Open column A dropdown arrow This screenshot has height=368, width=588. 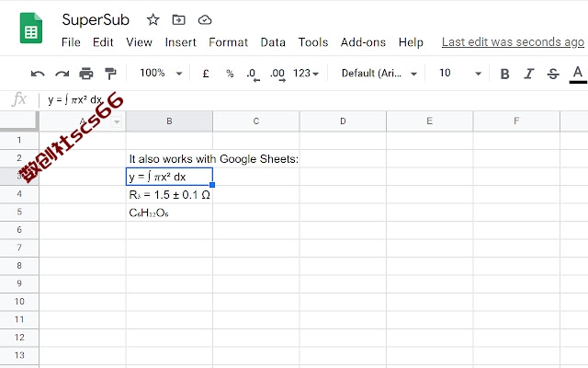click(117, 121)
